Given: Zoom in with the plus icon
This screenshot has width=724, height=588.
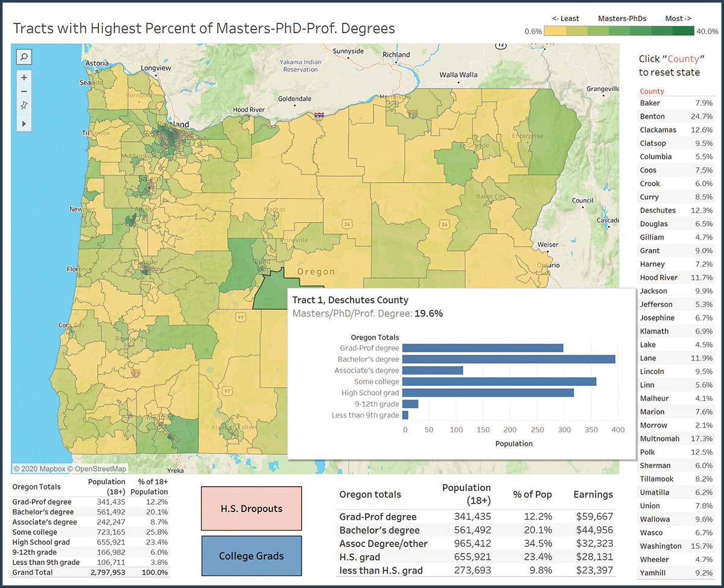Looking at the screenshot, I should click(24, 77).
